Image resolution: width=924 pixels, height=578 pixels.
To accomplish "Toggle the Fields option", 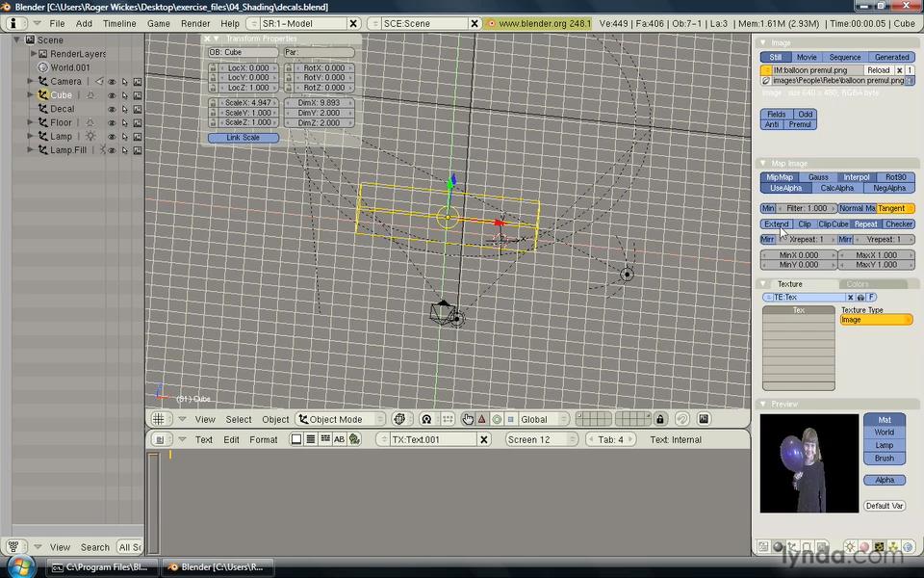I will (x=776, y=115).
